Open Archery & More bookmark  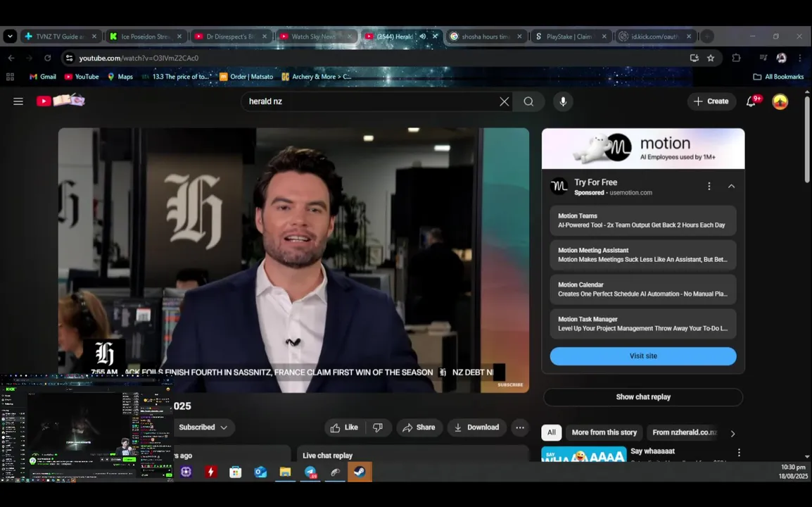(x=317, y=77)
